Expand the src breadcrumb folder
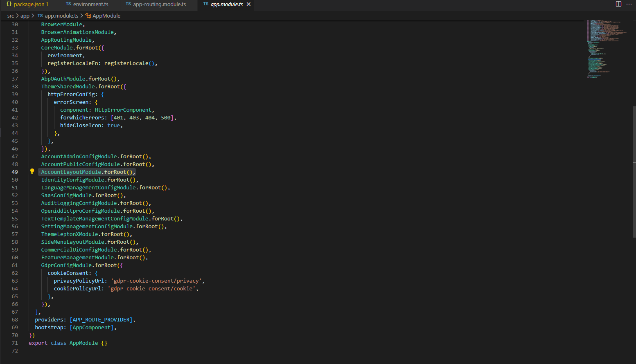The image size is (636, 364). [10, 16]
